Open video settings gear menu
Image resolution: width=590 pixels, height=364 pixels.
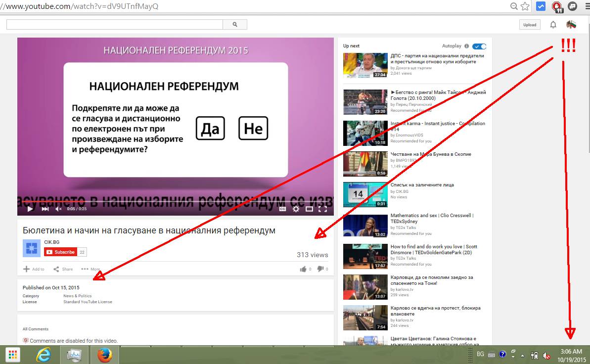(x=296, y=209)
